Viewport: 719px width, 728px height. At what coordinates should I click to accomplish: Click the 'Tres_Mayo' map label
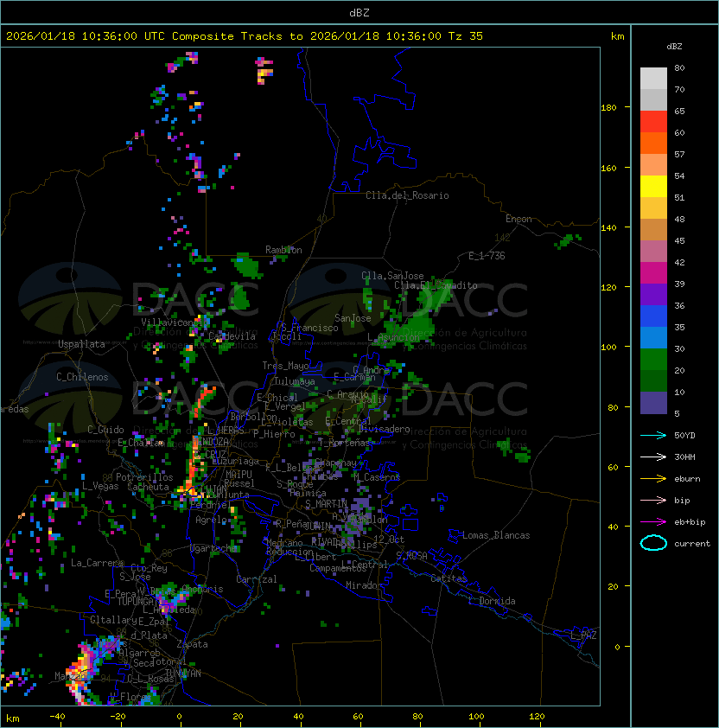285,366
